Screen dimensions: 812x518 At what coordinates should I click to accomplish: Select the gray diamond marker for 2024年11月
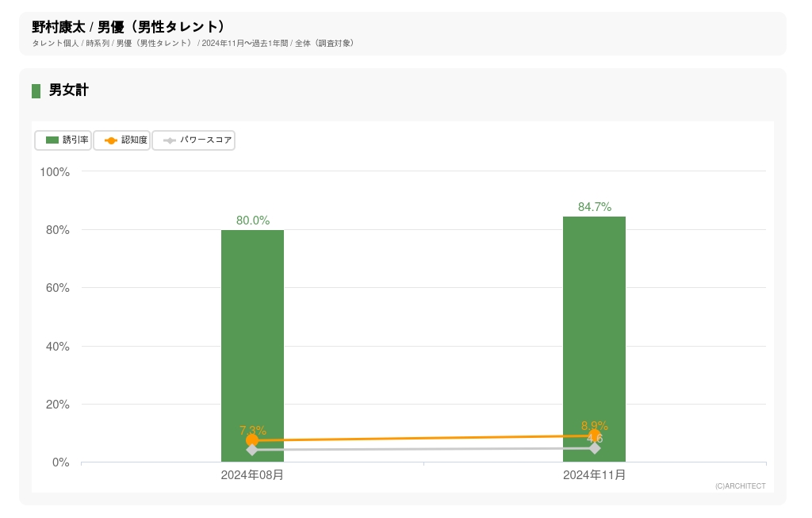click(595, 448)
